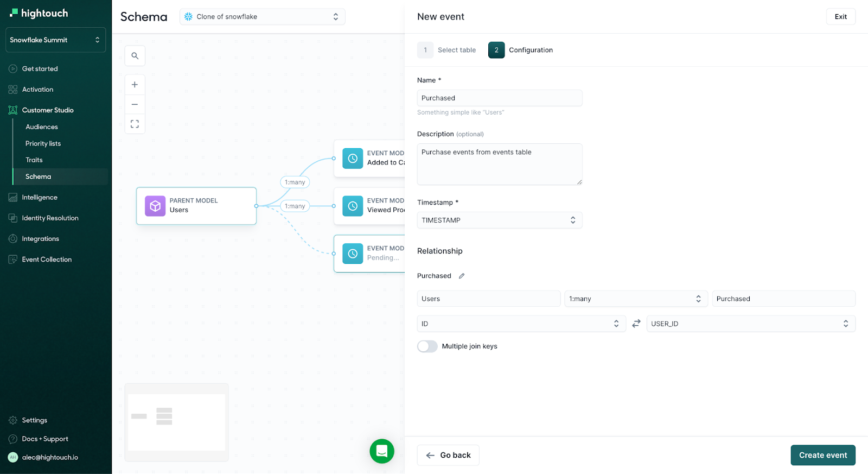Click the search icon on schema canvas
Viewport: 868px width, 474px height.
pyautogui.click(x=135, y=56)
